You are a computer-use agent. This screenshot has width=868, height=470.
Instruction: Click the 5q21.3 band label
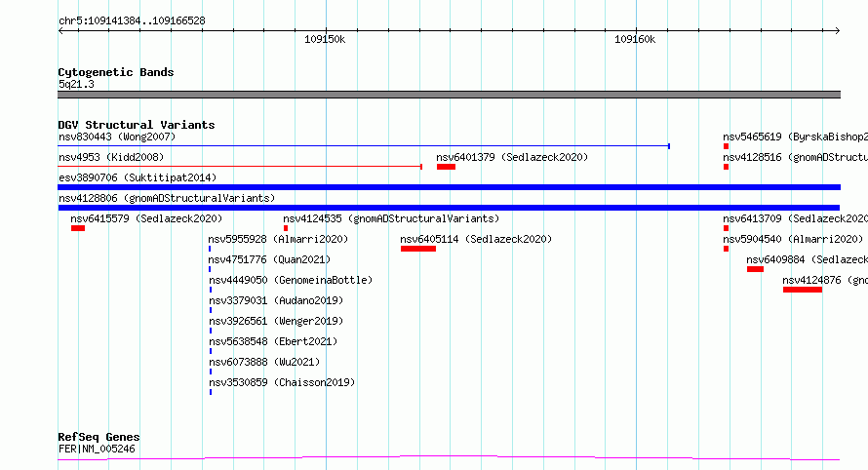tap(76, 84)
